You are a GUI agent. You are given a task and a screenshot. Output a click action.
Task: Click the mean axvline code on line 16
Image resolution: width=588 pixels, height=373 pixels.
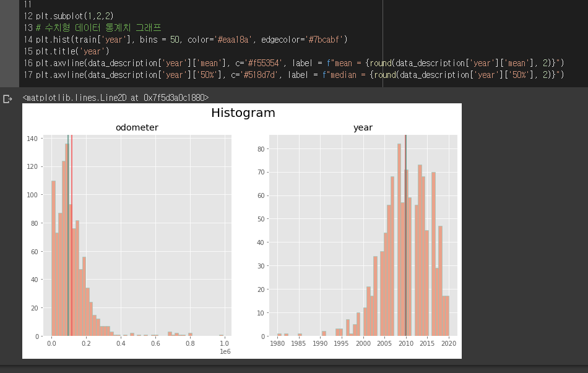[300, 63]
